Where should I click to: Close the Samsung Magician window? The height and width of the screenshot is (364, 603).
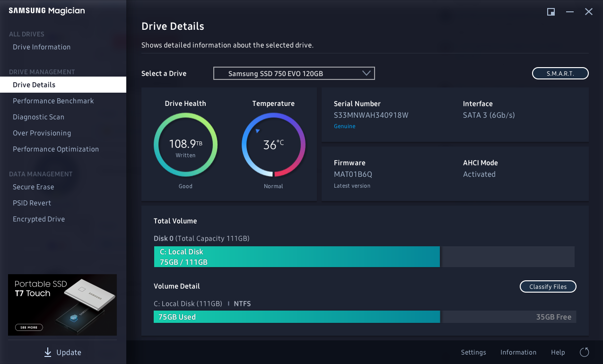click(x=589, y=12)
